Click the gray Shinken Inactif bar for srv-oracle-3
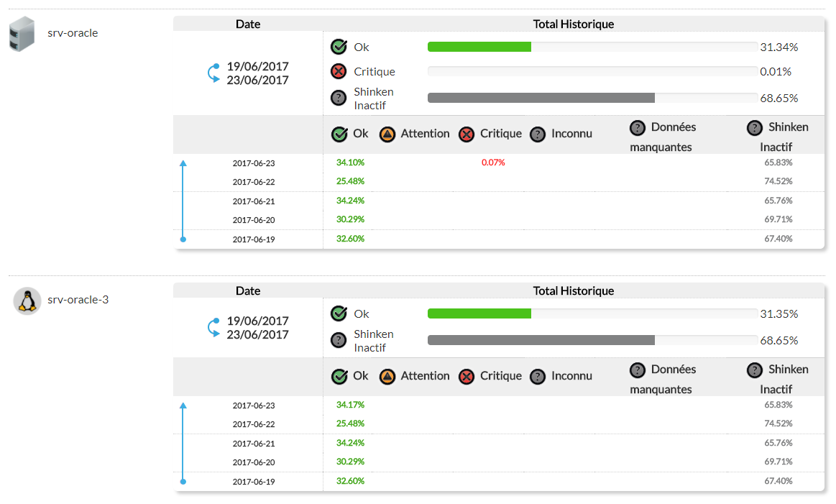The width and height of the screenshot is (836, 504). [541, 340]
